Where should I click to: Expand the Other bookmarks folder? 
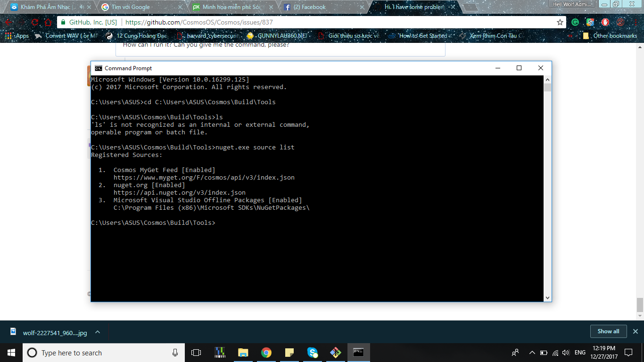click(x=611, y=36)
